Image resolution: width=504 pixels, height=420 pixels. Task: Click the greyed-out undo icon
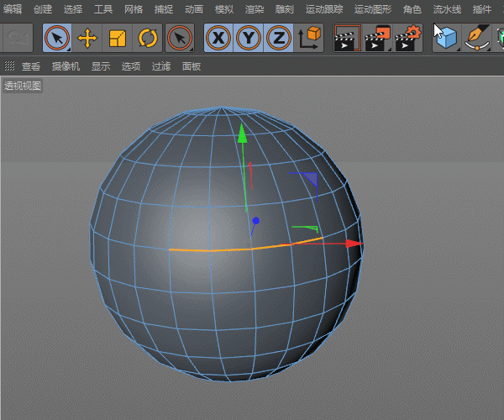(x=18, y=38)
